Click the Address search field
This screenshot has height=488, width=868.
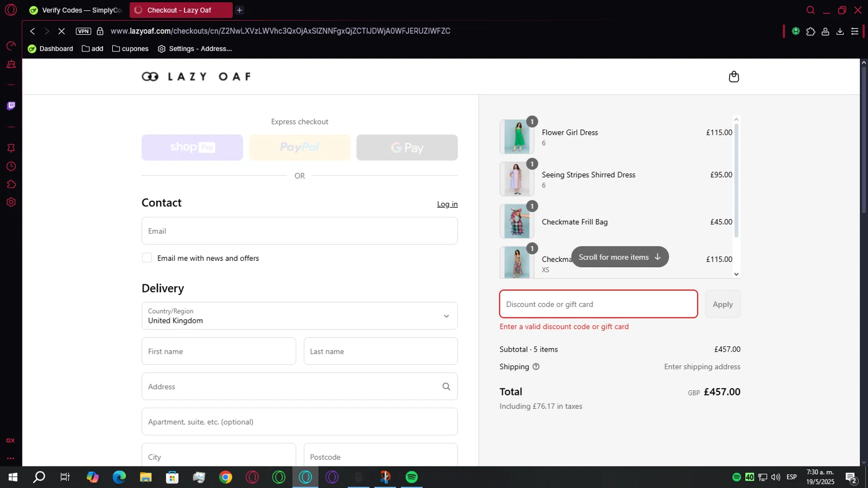pyautogui.click(x=300, y=386)
